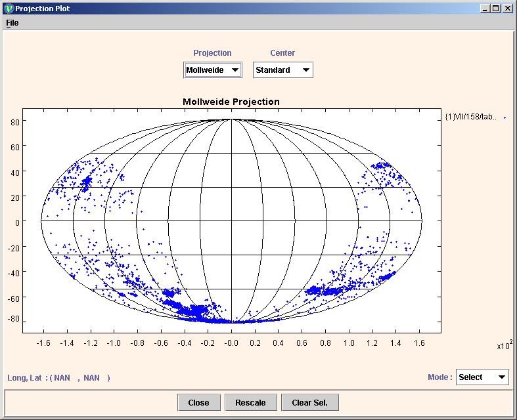517x420 pixels.
Task: Click the Projection label above dropdown
Action: [212, 53]
